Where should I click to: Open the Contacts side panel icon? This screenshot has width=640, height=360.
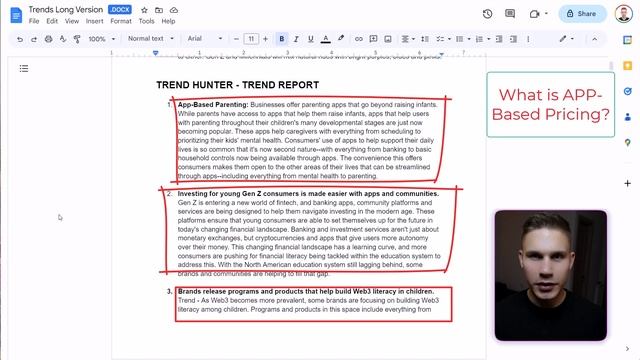[x=627, y=117]
